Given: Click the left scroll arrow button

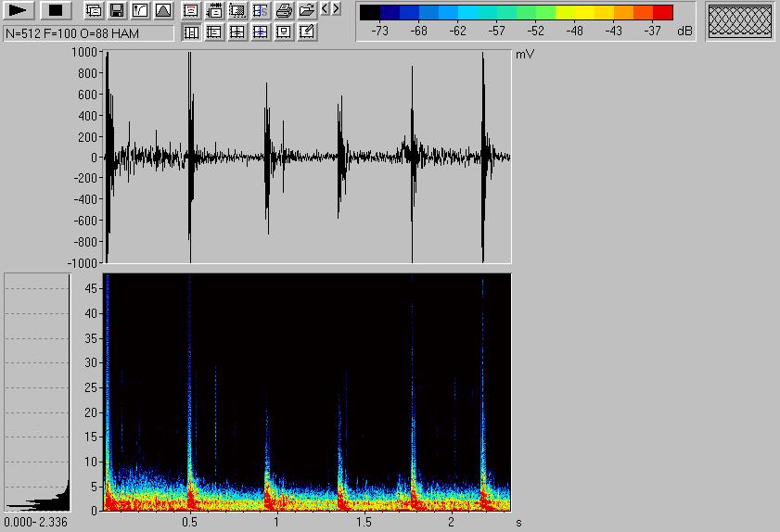Looking at the screenshot, I should pyautogui.click(x=325, y=9).
